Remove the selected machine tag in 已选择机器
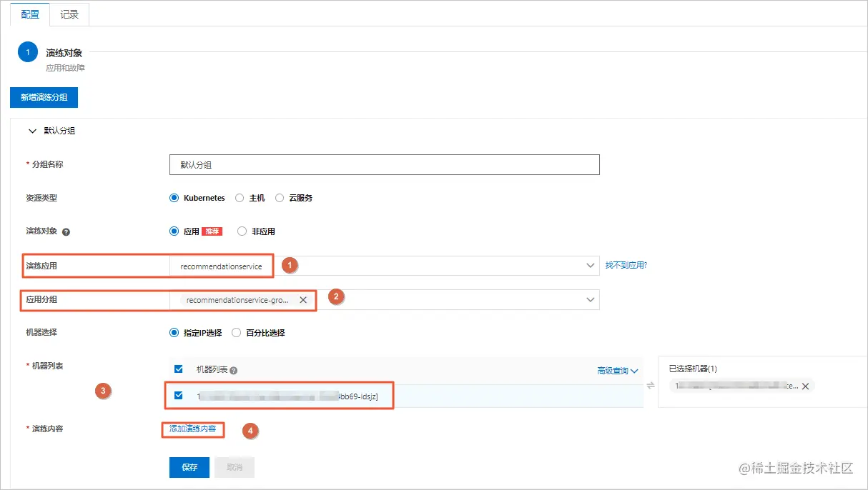Image resolution: width=868 pixels, height=490 pixels. point(805,386)
